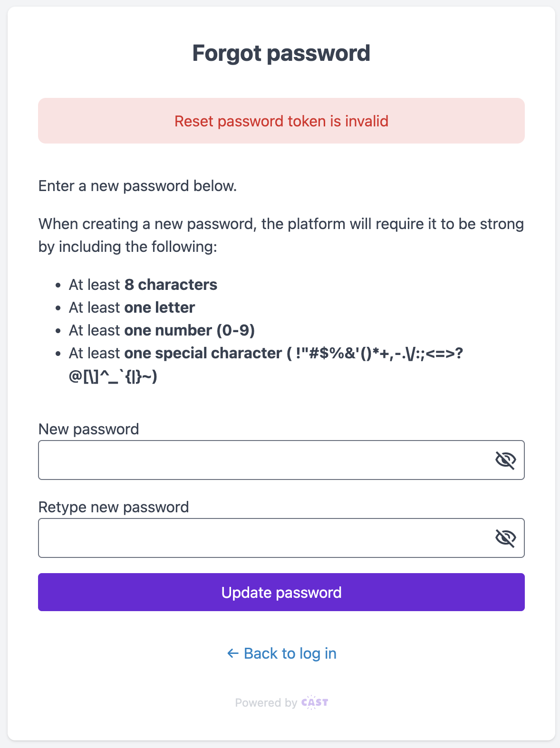Follow the Back to log in link

[290, 653]
